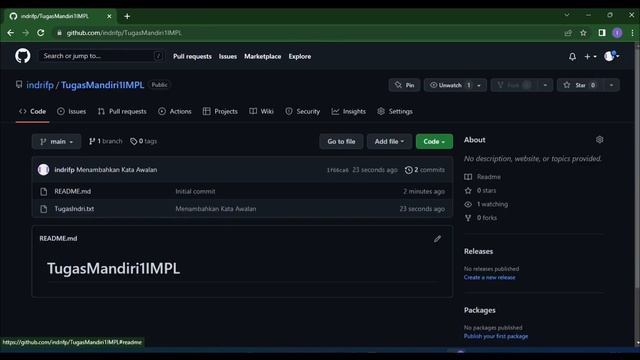The width and height of the screenshot is (640, 360).
Task: Open the README.md file
Action: pos(73,191)
